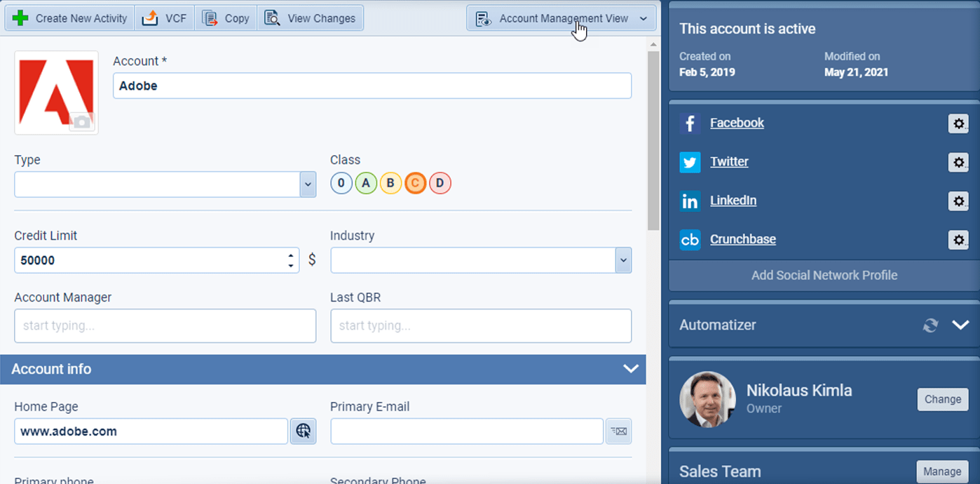Click the e-mail icon next to Primary E-mail
Image resolution: width=980 pixels, height=484 pixels.
click(x=618, y=431)
